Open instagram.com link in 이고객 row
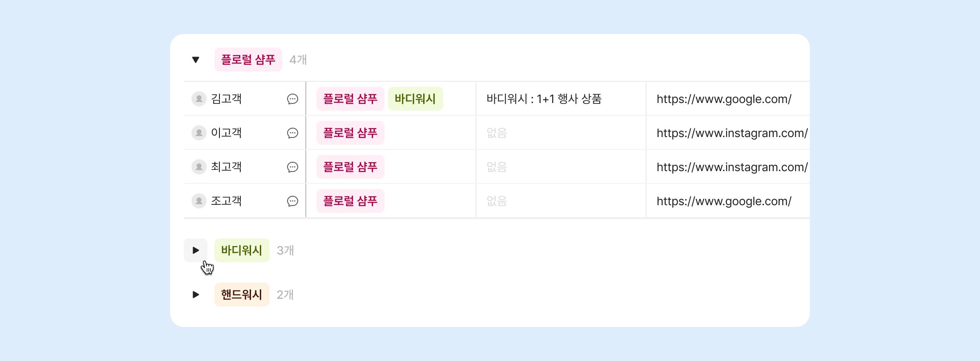The width and height of the screenshot is (980, 361). [732, 133]
